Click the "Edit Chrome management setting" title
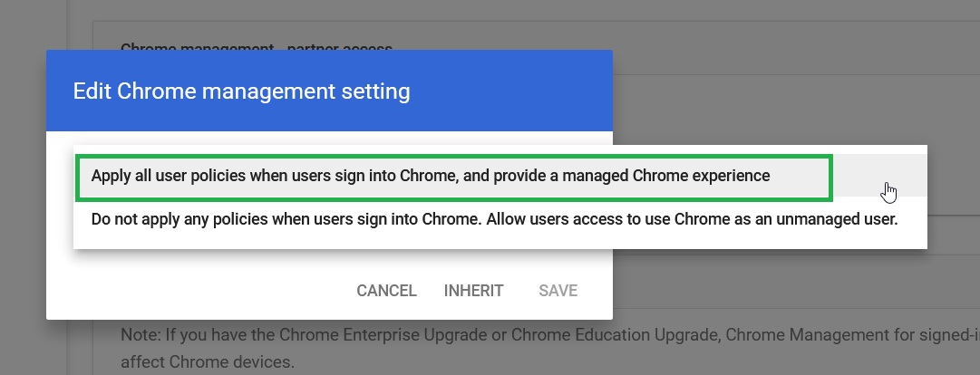The height and width of the screenshot is (375, 980). coord(241,91)
